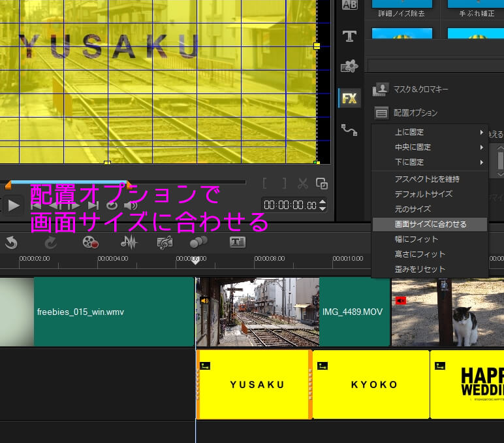504x443 pixels.
Task: Select 幅にフィット menu item
Action: (x=430, y=239)
